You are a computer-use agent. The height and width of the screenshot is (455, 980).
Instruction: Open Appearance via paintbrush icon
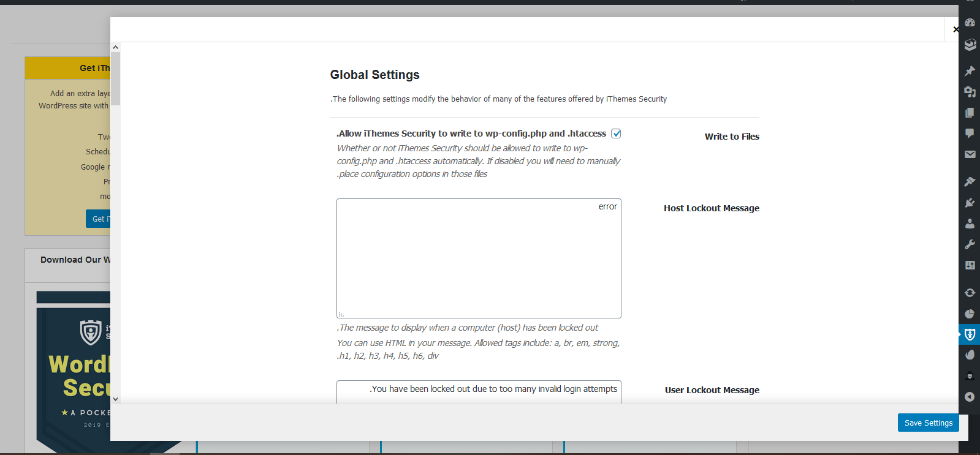coord(970,182)
